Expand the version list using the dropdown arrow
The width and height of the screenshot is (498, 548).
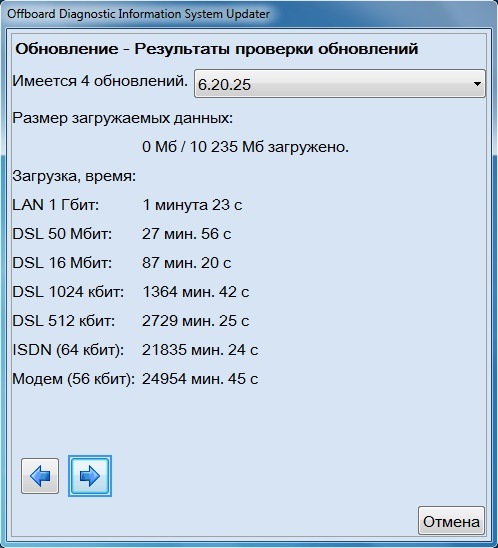point(477,84)
